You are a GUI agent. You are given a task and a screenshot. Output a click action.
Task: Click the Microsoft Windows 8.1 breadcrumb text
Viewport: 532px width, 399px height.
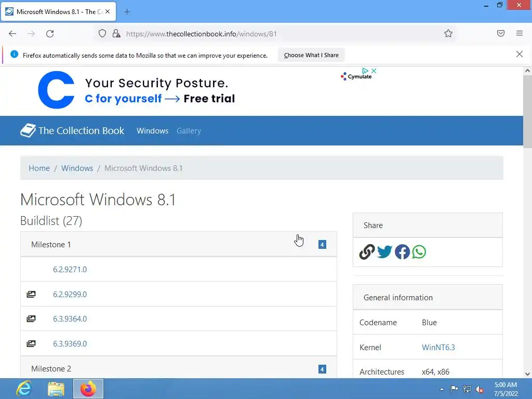(143, 168)
